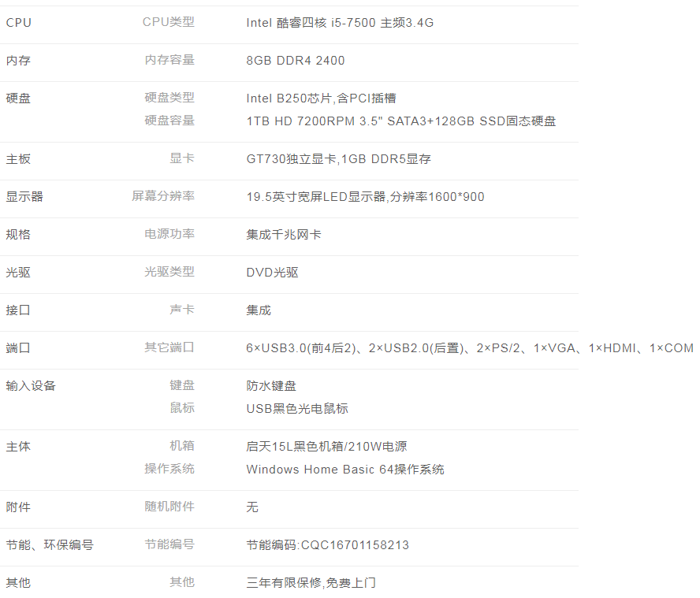The width and height of the screenshot is (700, 598).
Task: Click the '三年有限保修,免费上门' warranty text
Action: [311, 583]
